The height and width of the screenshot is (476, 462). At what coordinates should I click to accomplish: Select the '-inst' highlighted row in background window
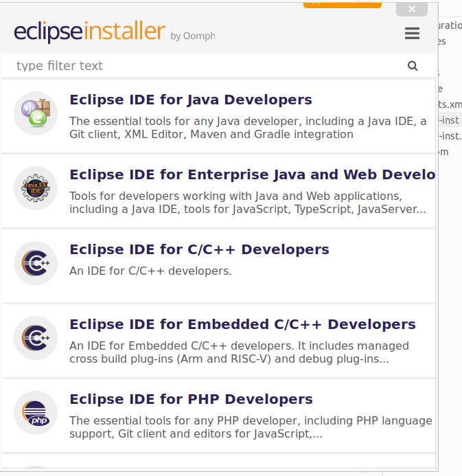(450, 120)
